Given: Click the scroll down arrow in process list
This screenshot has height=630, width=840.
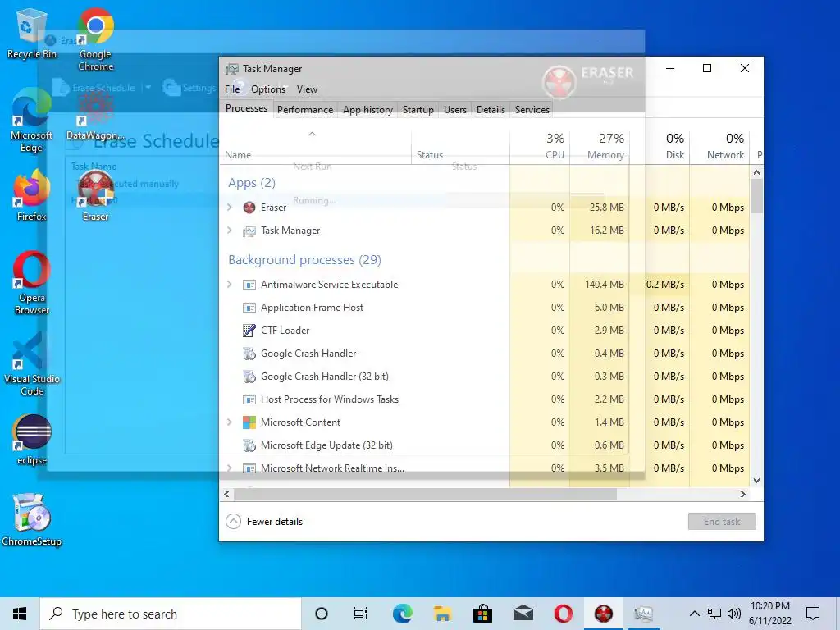Looking at the screenshot, I should click(x=756, y=481).
